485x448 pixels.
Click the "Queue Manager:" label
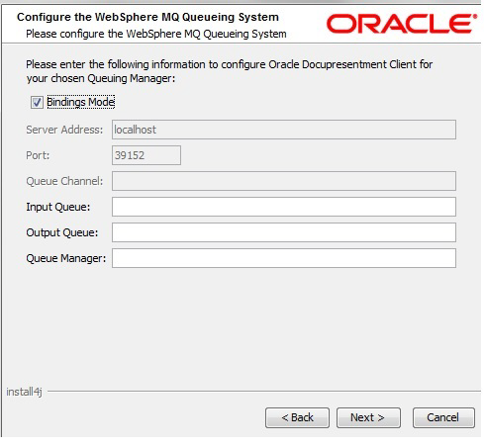tap(66, 258)
